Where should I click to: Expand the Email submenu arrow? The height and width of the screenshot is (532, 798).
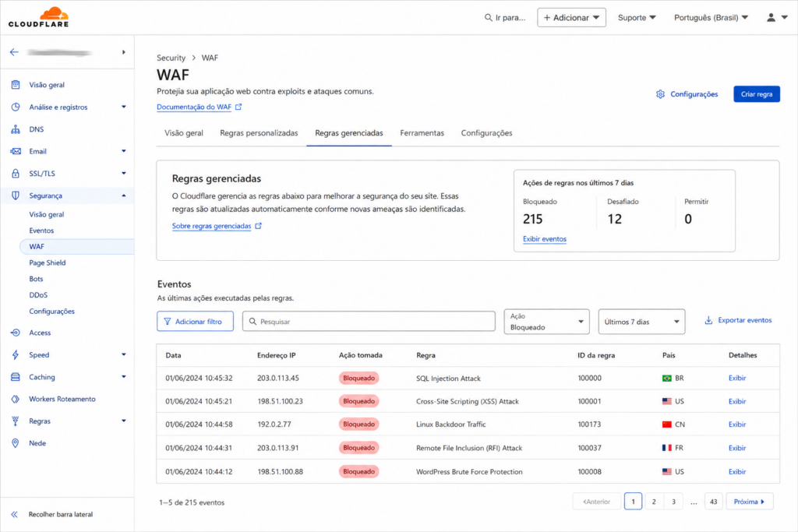[x=124, y=151]
